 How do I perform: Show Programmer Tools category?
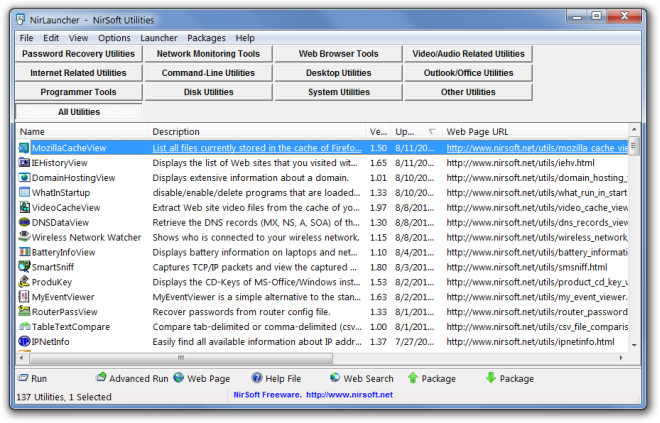[79, 92]
